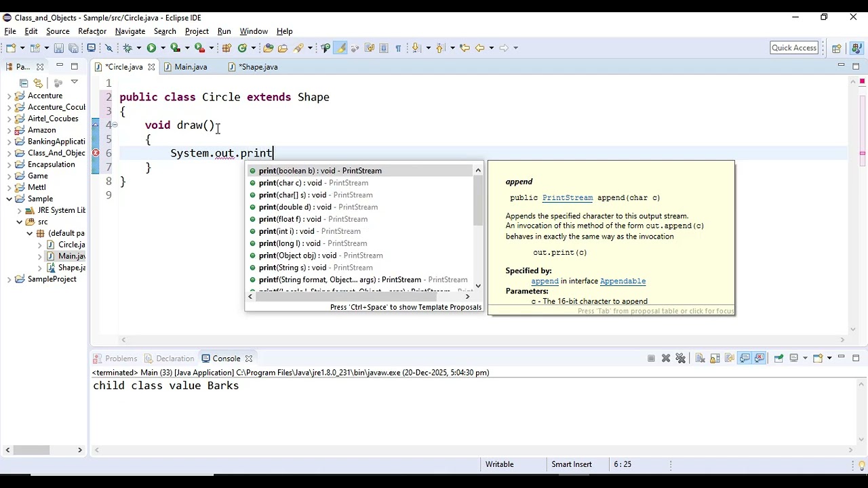Screen dimensions: 868x488
Task: Click the New Java Package icon
Action: click(226, 48)
